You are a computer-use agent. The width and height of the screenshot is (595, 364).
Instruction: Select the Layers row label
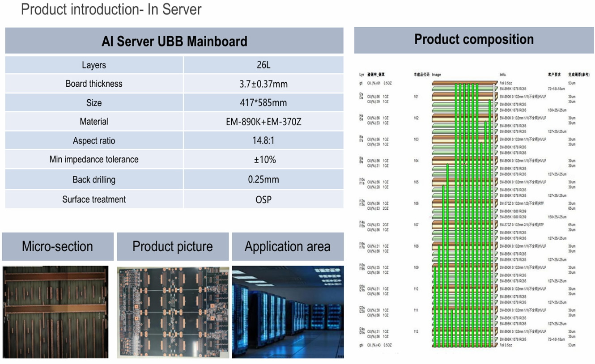(x=94, y=65)
